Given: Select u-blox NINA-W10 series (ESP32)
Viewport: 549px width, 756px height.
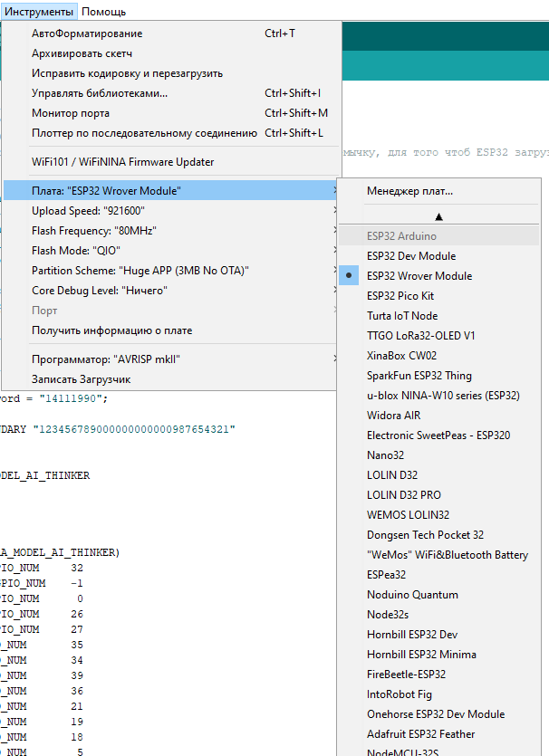Looking at the screenshot, I should click(439, 396).
